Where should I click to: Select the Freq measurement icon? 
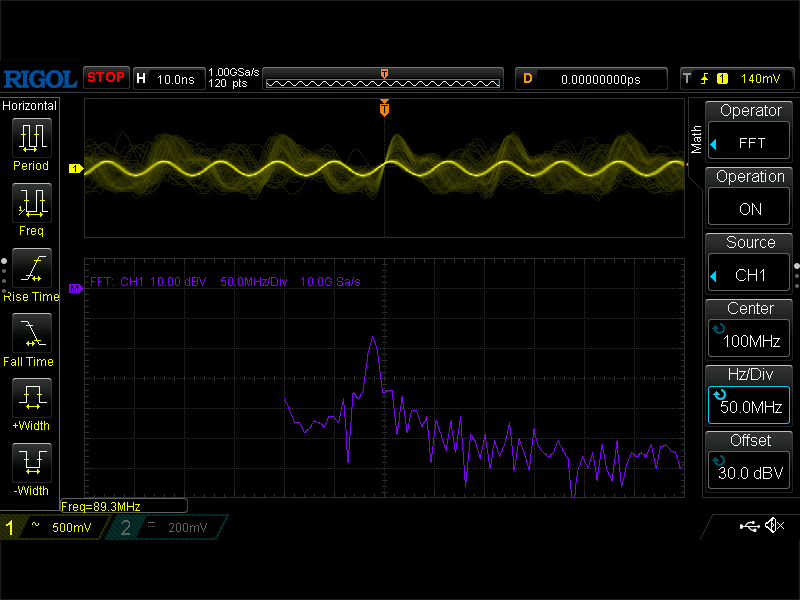coord(30,202)
